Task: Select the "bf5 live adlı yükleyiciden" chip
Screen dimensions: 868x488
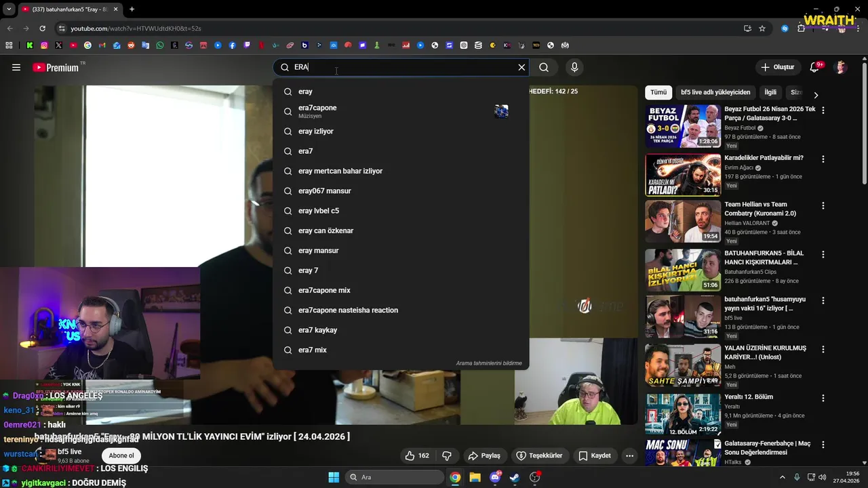Action: coord(715,92)
